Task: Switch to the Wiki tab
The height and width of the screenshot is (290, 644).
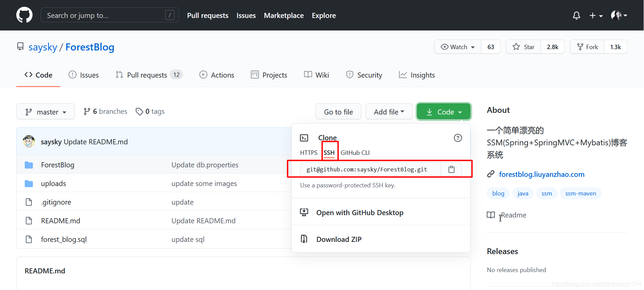Action: [x=317, y=75]
